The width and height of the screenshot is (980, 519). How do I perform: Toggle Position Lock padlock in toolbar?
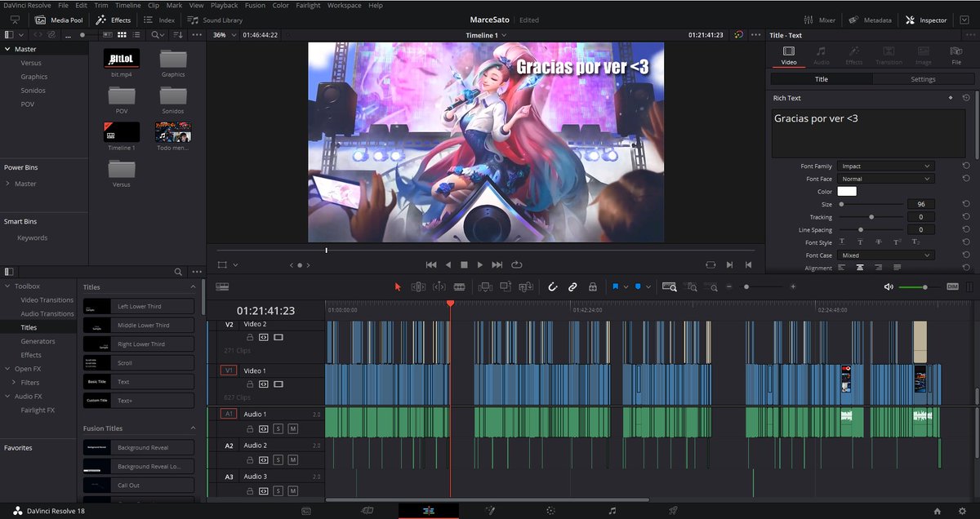click(x=593, y=286)
